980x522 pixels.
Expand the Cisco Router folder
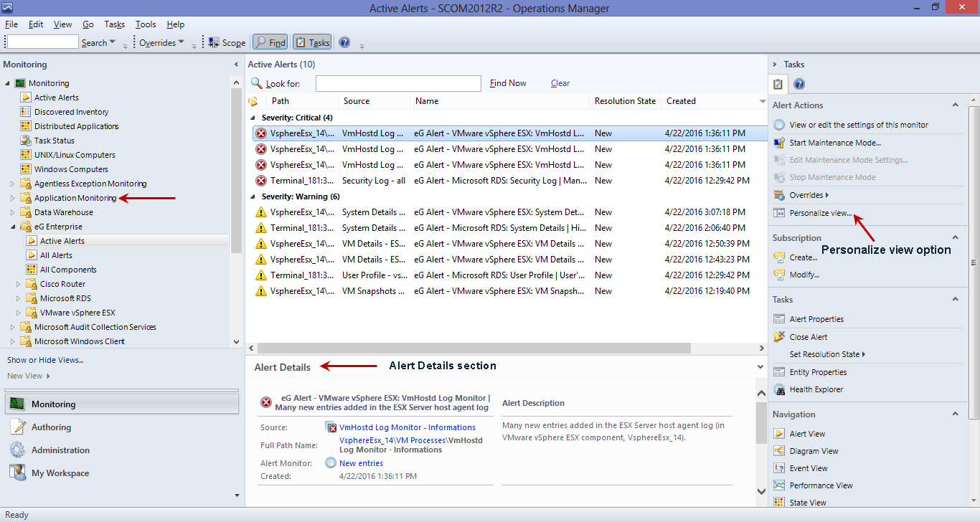click(x=18, y=284)
